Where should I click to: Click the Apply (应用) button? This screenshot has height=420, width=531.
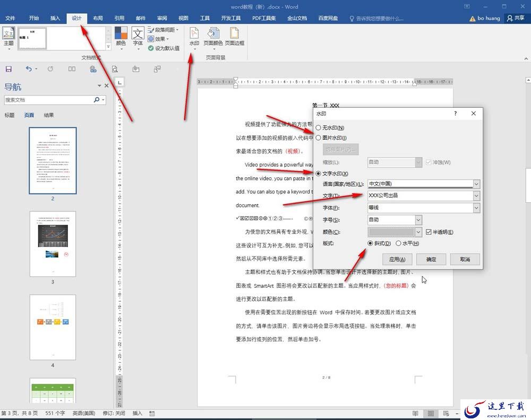click(397, 260)
